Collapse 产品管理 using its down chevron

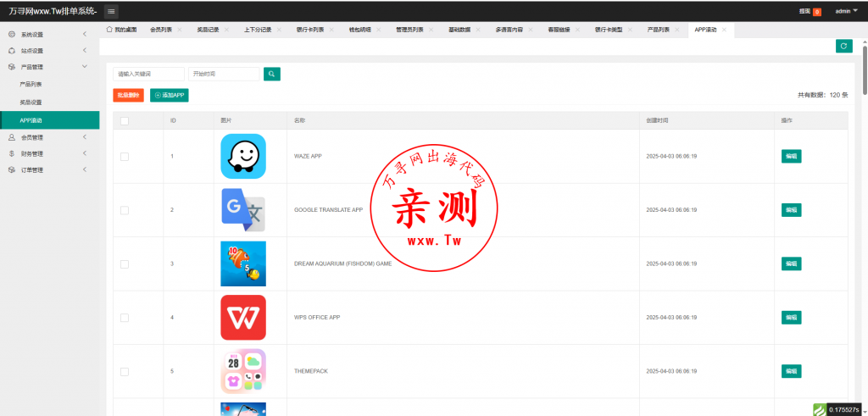[85, 66]
